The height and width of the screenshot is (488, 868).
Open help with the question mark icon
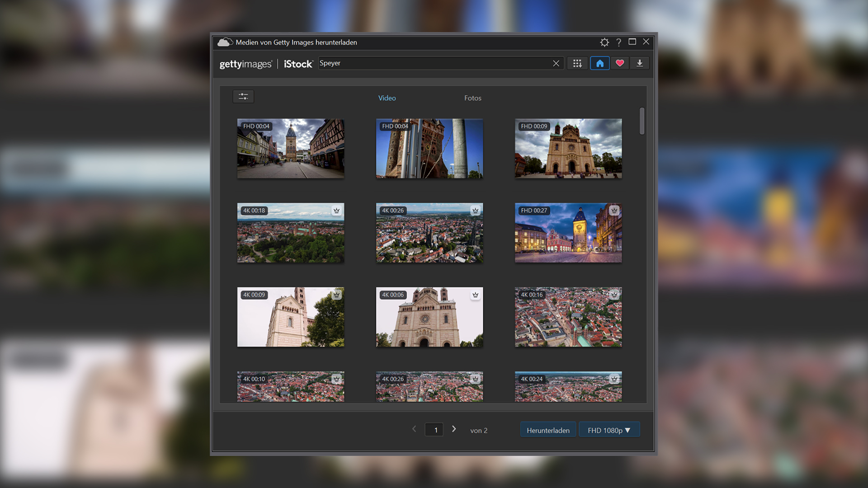[x=618, y=42]
